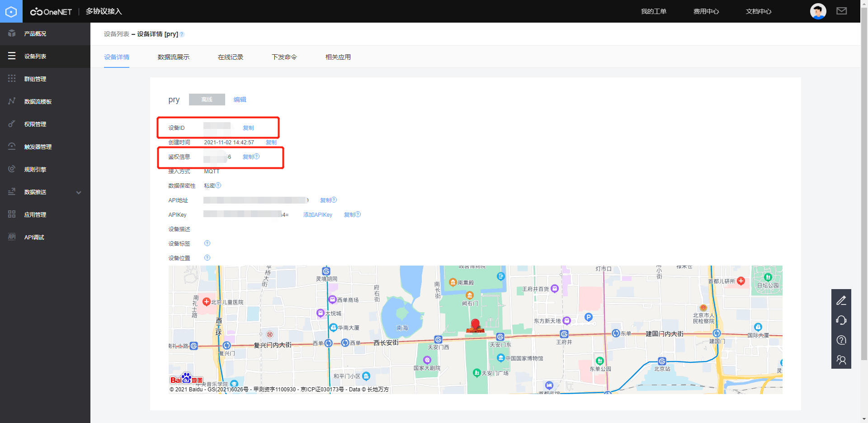Open the API调试 sidebar entry
Screen dimensions: 868x423
tap(12, 237)
